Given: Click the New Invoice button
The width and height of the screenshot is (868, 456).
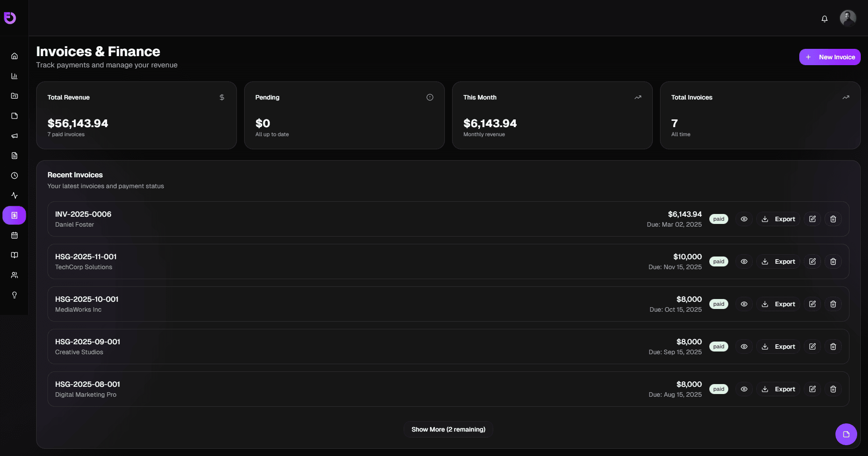Looking at the screenshot, I should [x=830, y=57].
